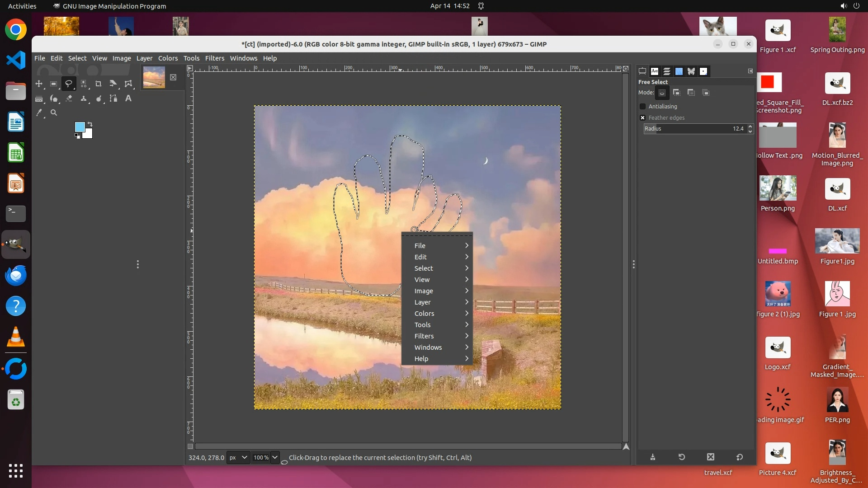Image resolution: width=868 pixels, height=488 pixels.
Task: Open the Colors menu in menu bar
Action: [168, 58]
